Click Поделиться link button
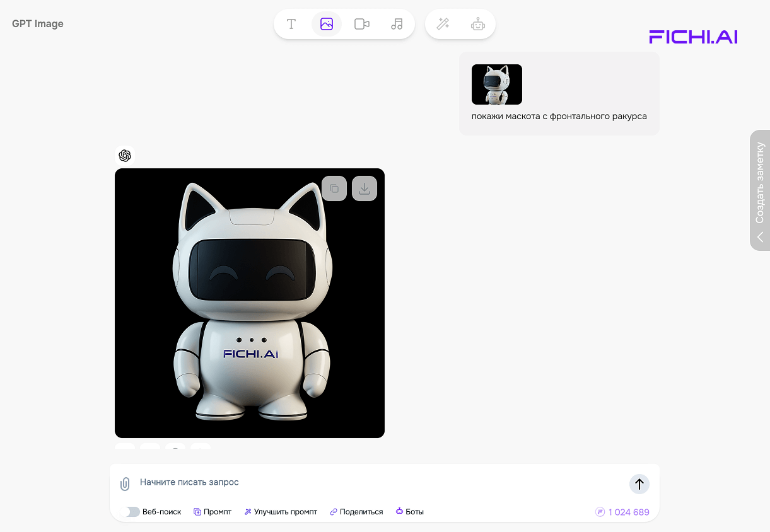This screenshot has height=532, width=770. click(x=356, y=512)
